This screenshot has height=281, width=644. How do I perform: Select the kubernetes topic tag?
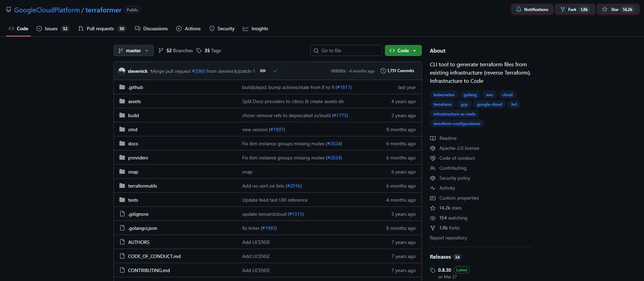[x=444, y=95]
